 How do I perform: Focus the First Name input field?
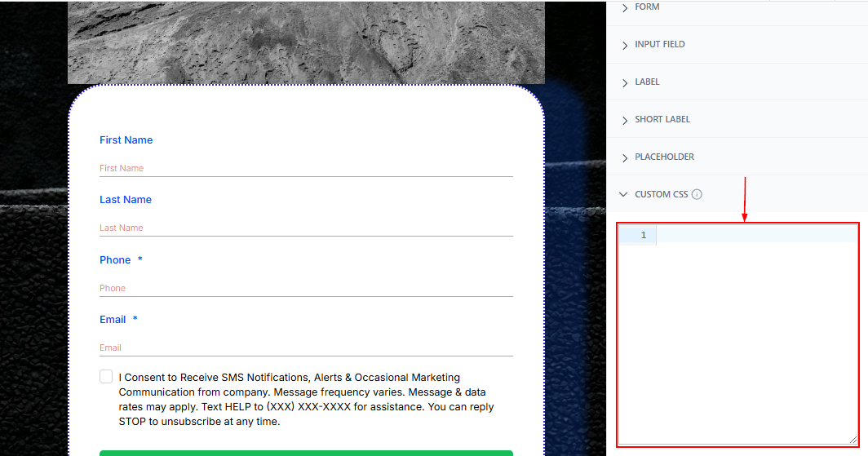click(306, 168)
